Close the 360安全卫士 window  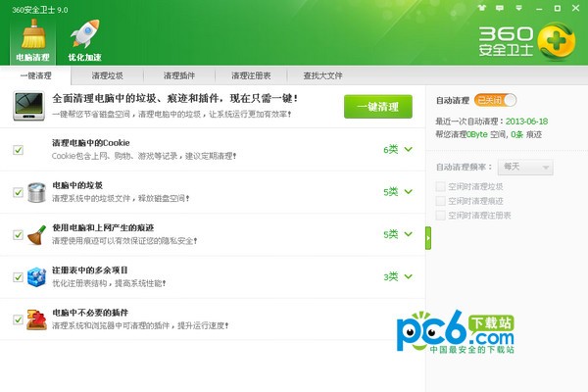point(575,8)
